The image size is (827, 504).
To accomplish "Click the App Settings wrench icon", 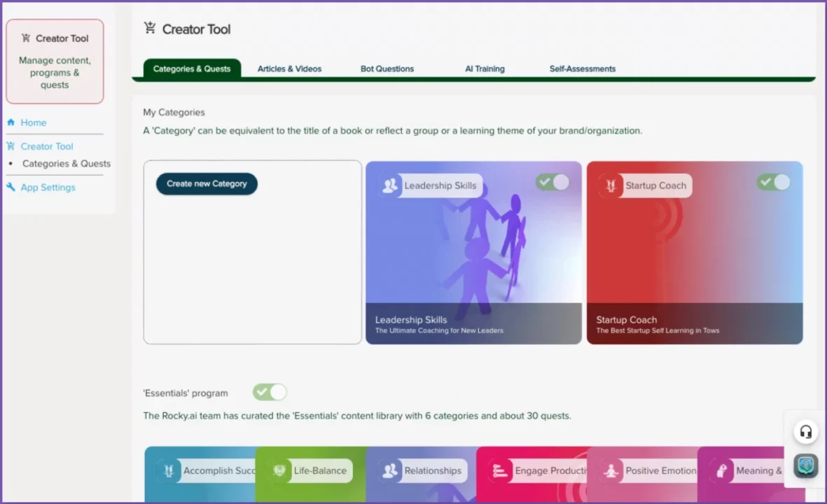I will tap(11, 188).
